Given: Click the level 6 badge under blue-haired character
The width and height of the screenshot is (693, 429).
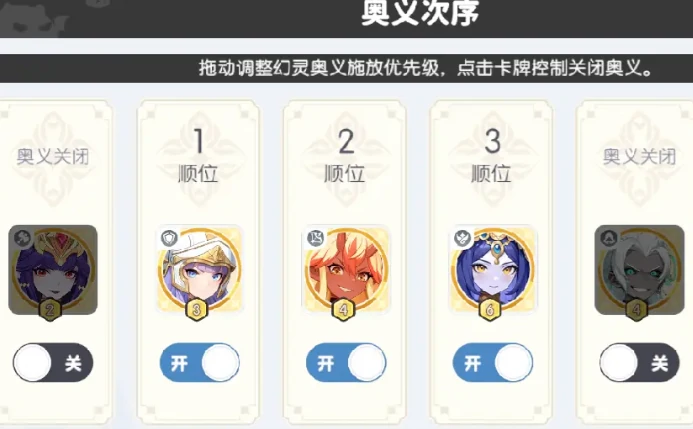Looking at the screenshot, I should click(x=490, y=309).
